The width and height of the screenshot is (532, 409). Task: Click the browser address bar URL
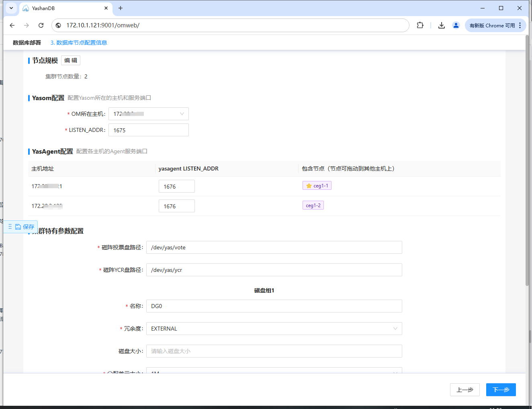103,25
